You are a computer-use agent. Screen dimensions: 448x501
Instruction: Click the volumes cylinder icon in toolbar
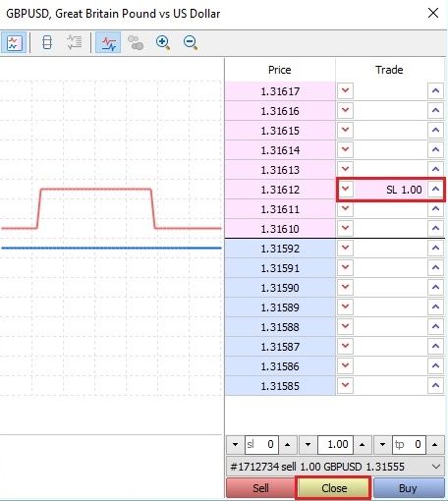tap(47, 42)
